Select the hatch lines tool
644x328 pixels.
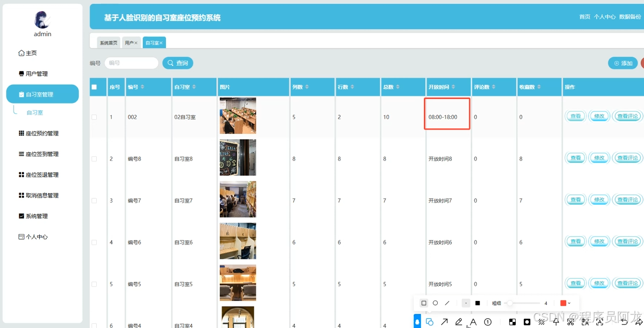542,322
